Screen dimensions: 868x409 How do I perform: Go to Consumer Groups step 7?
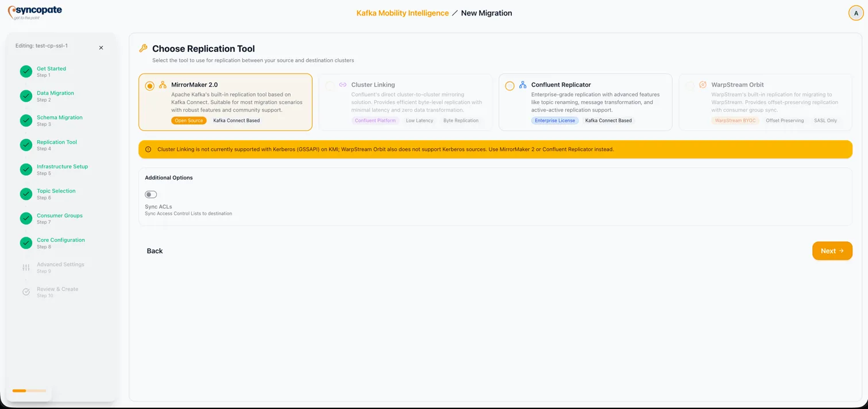[x=60, y=218]
